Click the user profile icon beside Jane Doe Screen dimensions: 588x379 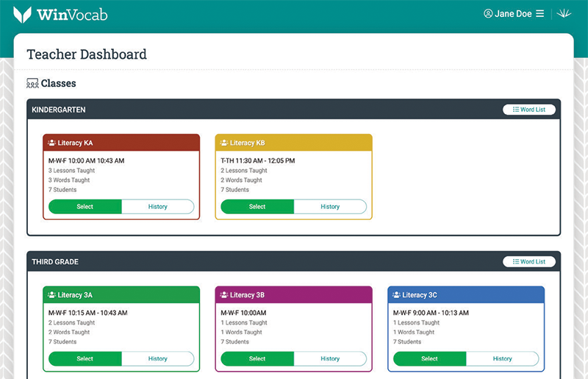click(488, 14)
